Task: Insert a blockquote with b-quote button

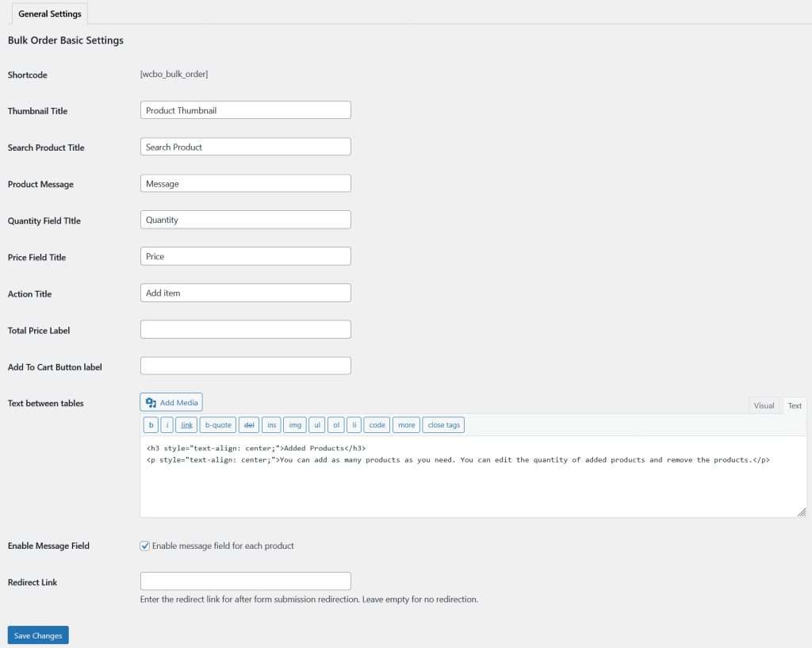Action: pos(218,425)
